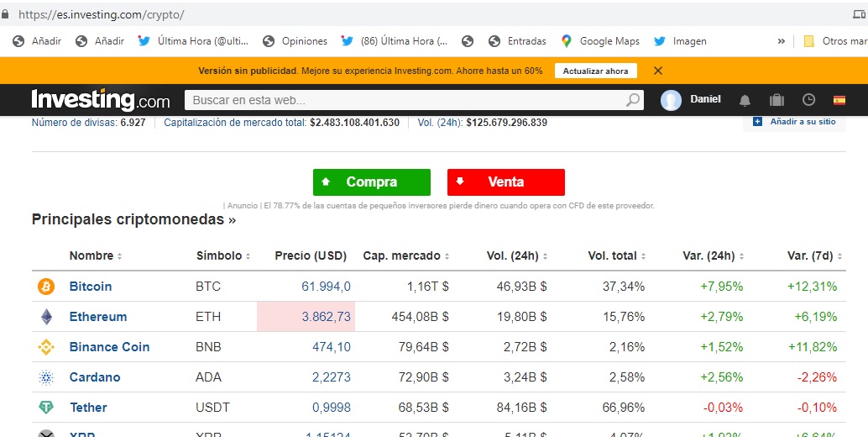The height and width of the screenshot is (437, 868).
Task: Open the Ethereum name link
Action: [98, 317]
